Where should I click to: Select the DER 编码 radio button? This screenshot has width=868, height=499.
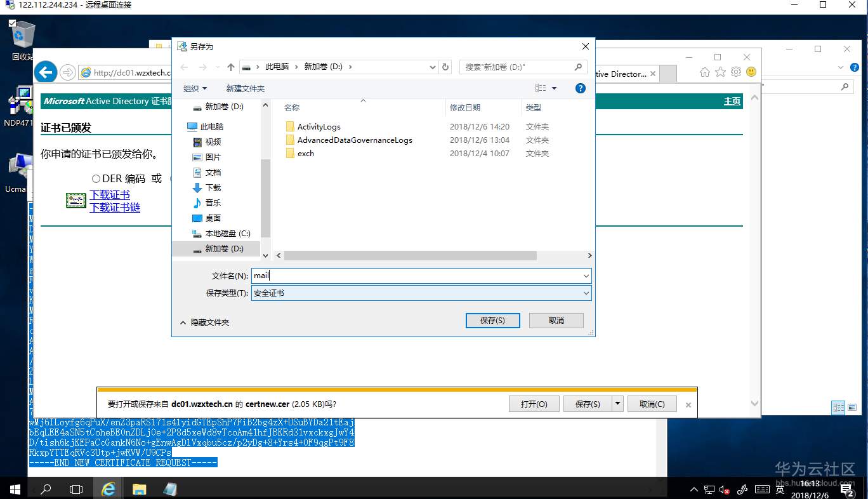96,178
